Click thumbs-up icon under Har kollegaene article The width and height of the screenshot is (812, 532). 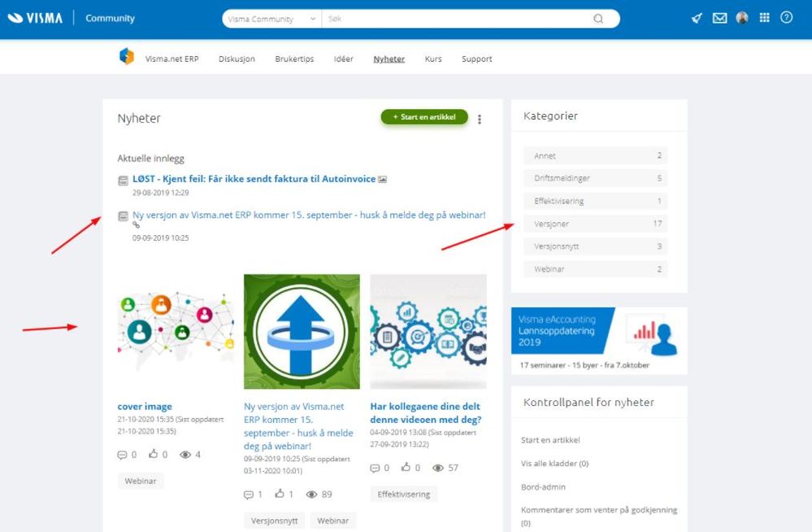[406, 467]
